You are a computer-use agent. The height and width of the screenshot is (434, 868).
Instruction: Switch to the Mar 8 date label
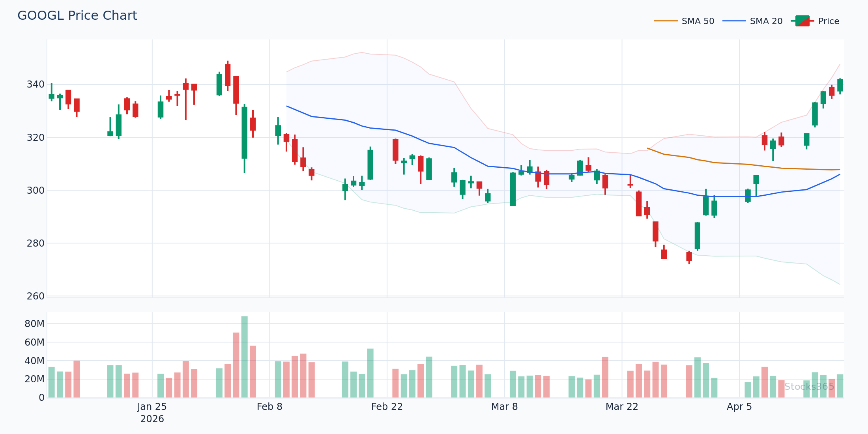click(505, 406)
